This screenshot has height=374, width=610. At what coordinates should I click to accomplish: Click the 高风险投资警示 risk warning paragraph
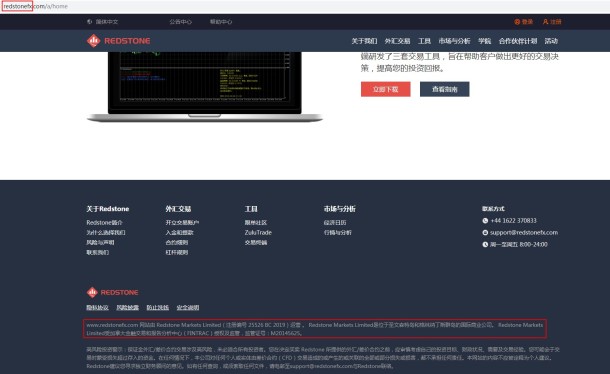[323, 358]
